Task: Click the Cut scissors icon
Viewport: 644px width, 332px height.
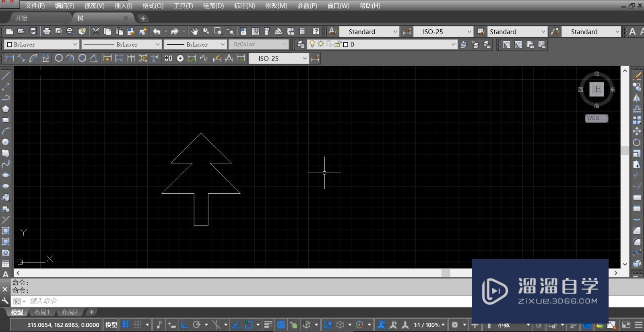Action: click(x=96, y=31)
